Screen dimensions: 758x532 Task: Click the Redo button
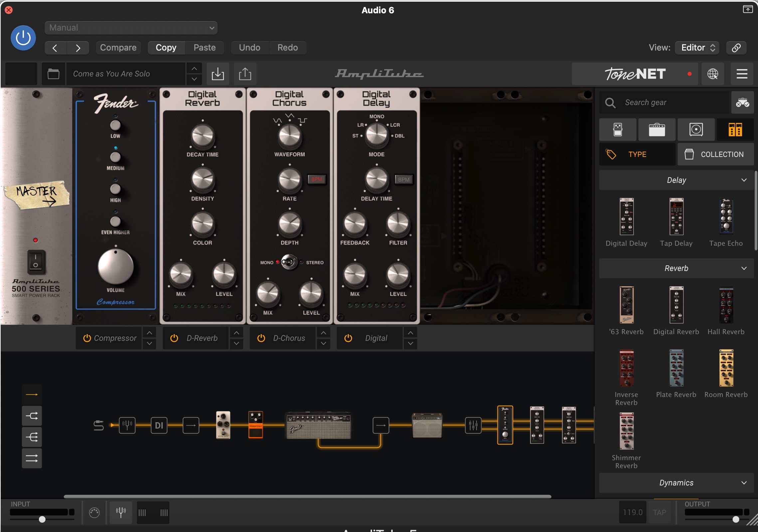(288, 48)
